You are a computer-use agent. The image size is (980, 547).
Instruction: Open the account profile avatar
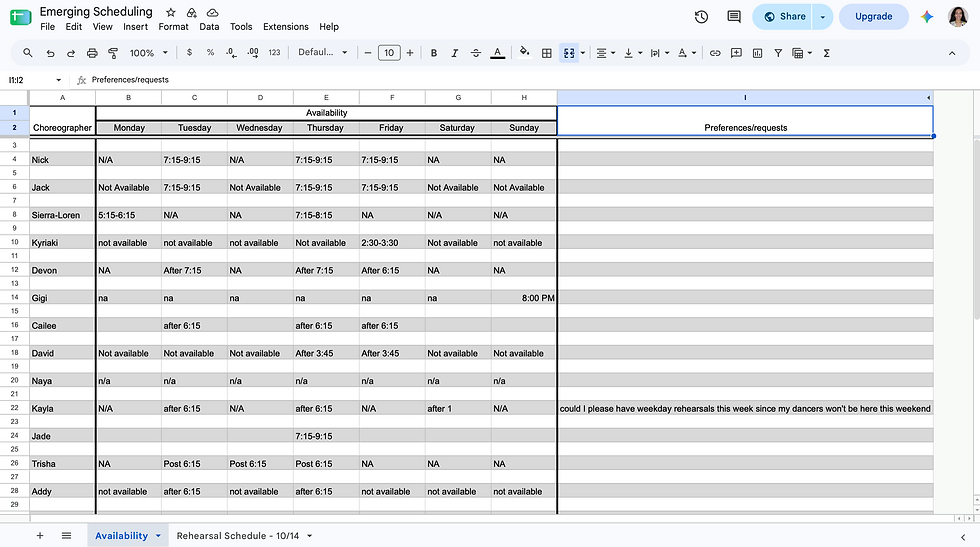(958, 17)
